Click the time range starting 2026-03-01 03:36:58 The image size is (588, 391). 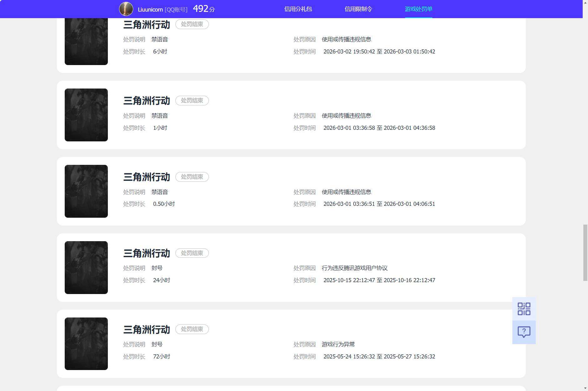[379, 128]
